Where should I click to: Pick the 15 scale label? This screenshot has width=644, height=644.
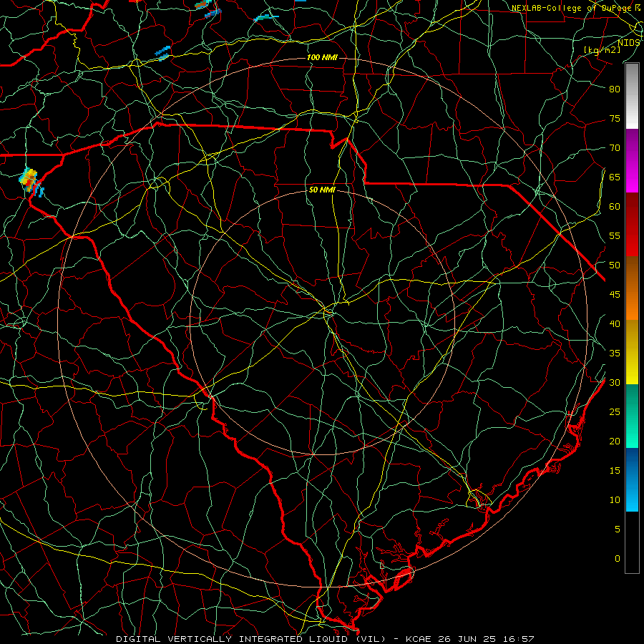pos(615,471)
